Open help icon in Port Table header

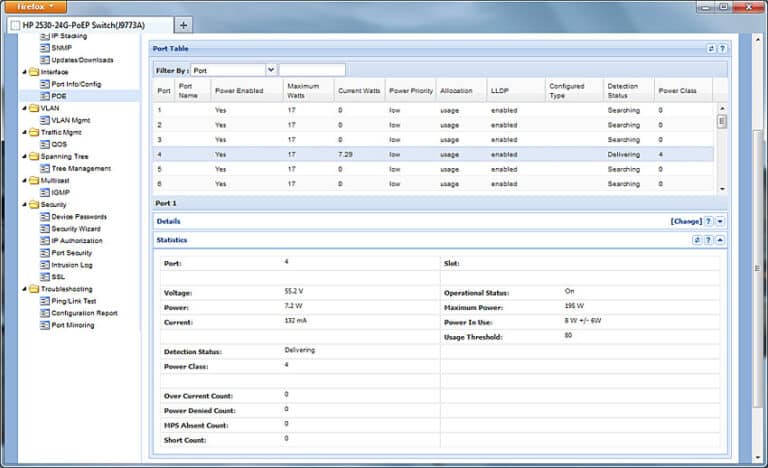(x=722, y=49)
